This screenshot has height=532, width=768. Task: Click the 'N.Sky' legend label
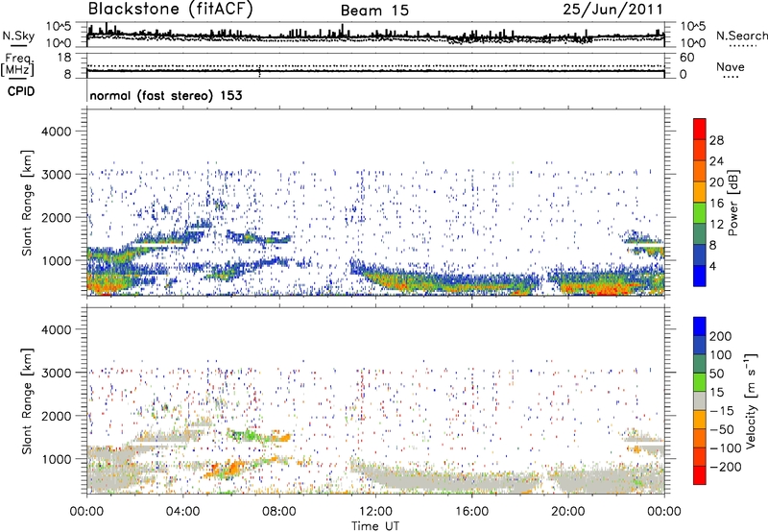tap(18, 36)
